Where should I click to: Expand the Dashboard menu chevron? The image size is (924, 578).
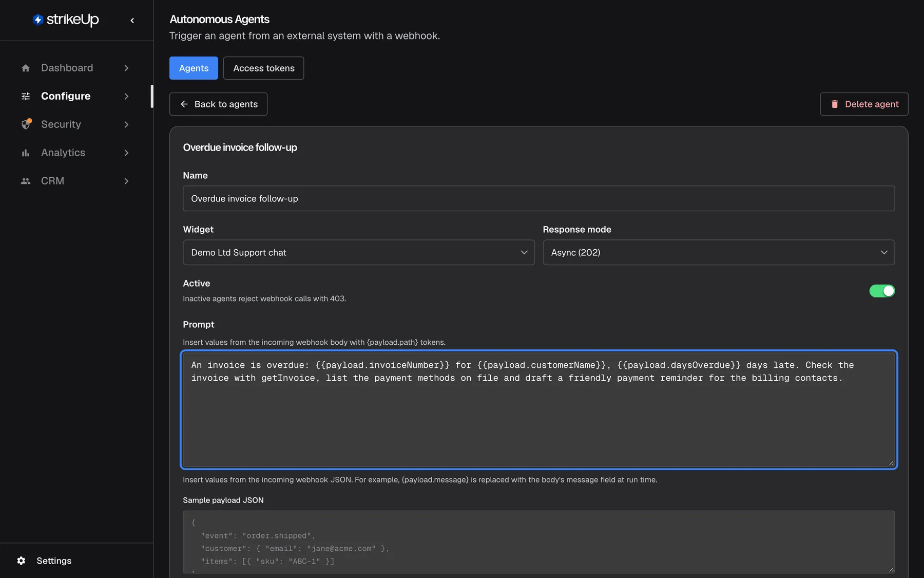[x=126, y=68]
